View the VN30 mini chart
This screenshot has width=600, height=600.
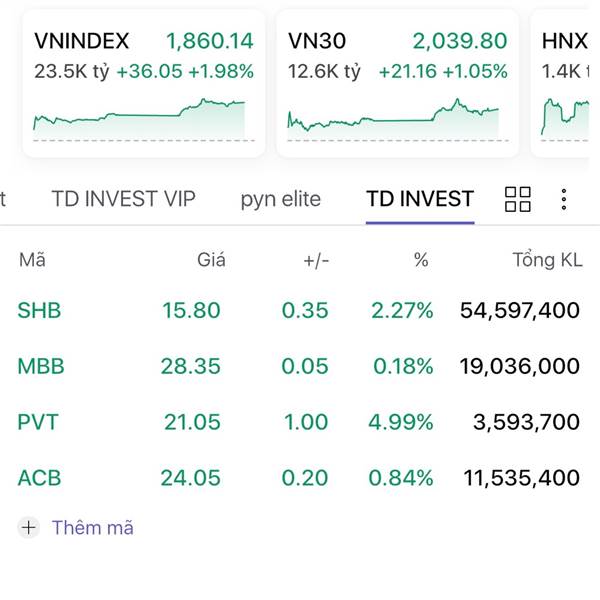393,117
